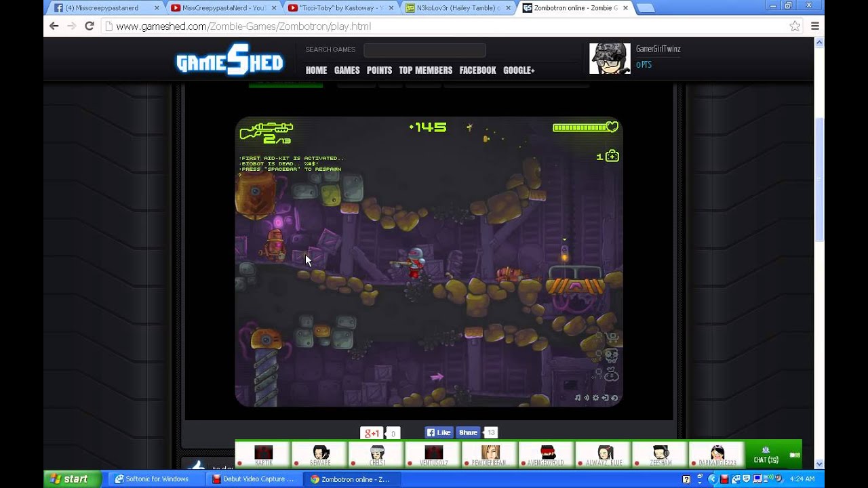868x488 pixels.
Task: Click the page vertical scrollbar thumb
Action: point(819,180)
